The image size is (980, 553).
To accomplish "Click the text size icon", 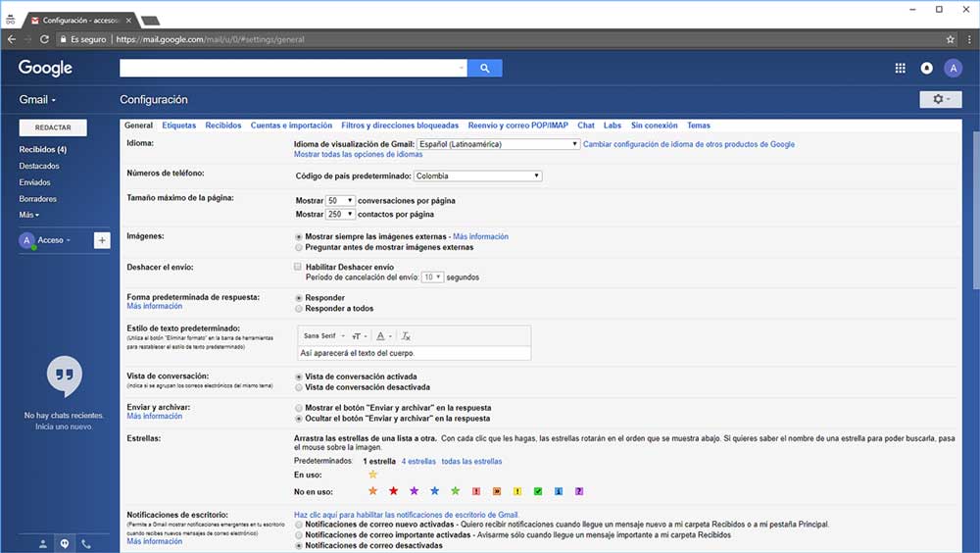I will click(x=358, y=336).
